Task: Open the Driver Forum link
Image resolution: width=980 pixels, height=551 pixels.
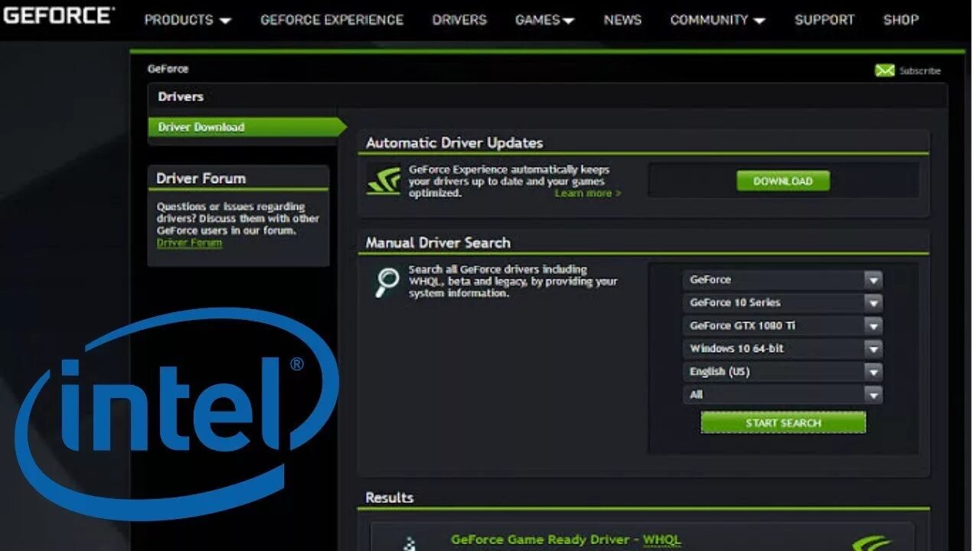Action: pos(189,243)
